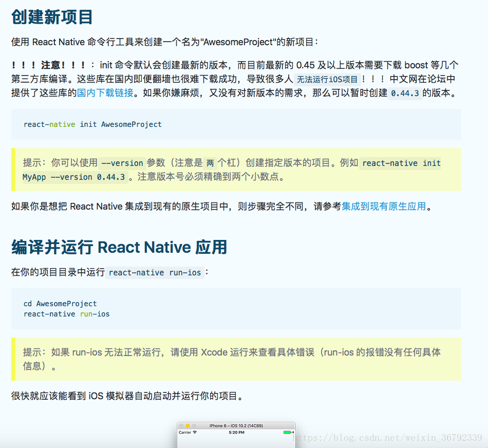
Task: Click the 创建新项目 heading
Action: 52,17
